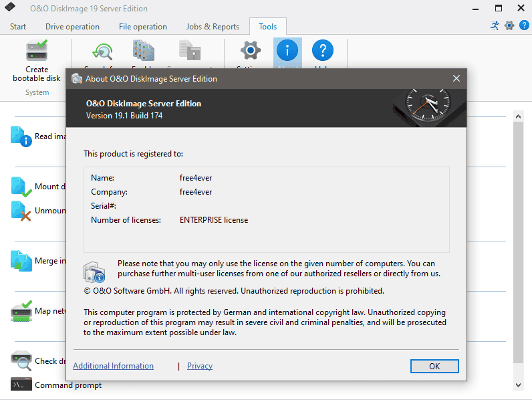This screenshot has height=400, width=532.
Task: Open Help question mark ribbon icon
Action: tap(323, 50)
